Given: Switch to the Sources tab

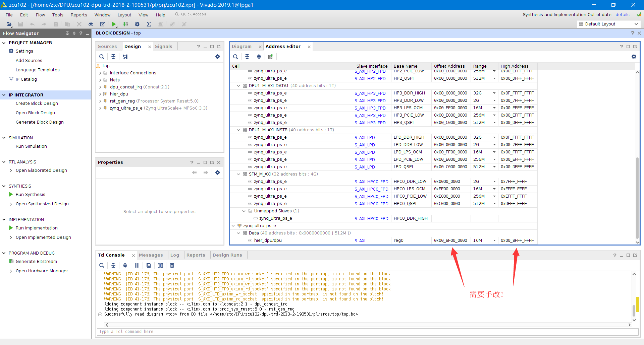Looking at the screenshot, I should pos(107,47).
